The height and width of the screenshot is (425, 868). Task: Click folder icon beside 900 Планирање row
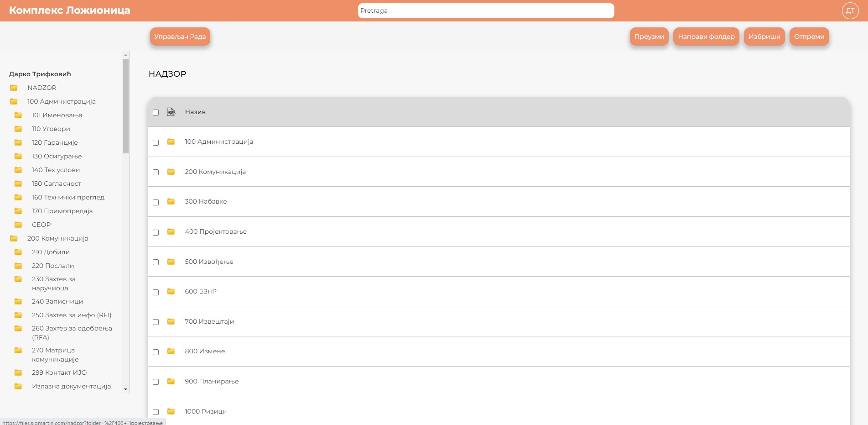coord(171,382)
